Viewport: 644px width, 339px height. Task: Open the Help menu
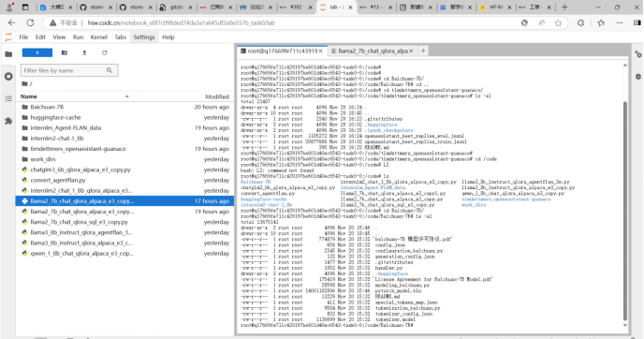[x=168, y=37]
